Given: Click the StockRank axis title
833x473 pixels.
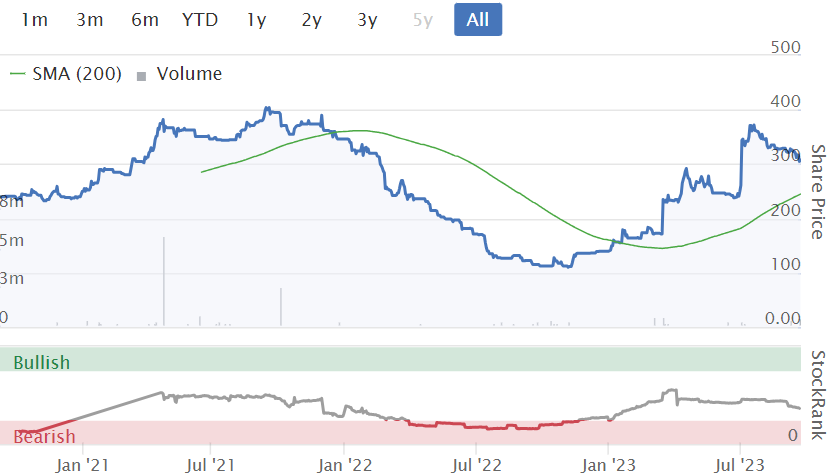Looking at the screenshot, I should pos(817,395).
